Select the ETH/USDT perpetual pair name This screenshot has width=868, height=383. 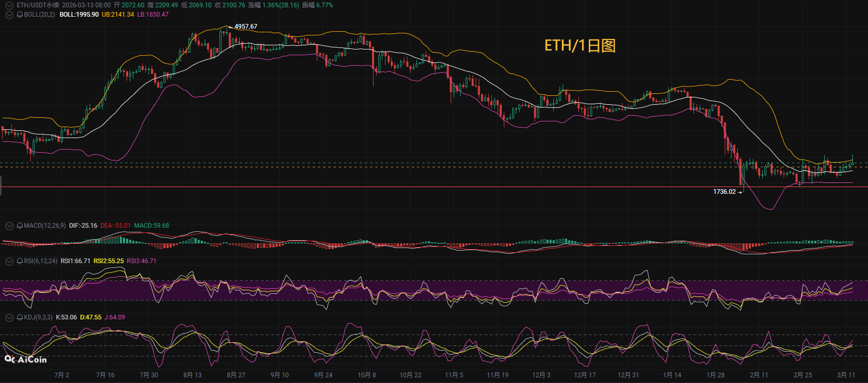pyautogui.click(x=38, y=5)
